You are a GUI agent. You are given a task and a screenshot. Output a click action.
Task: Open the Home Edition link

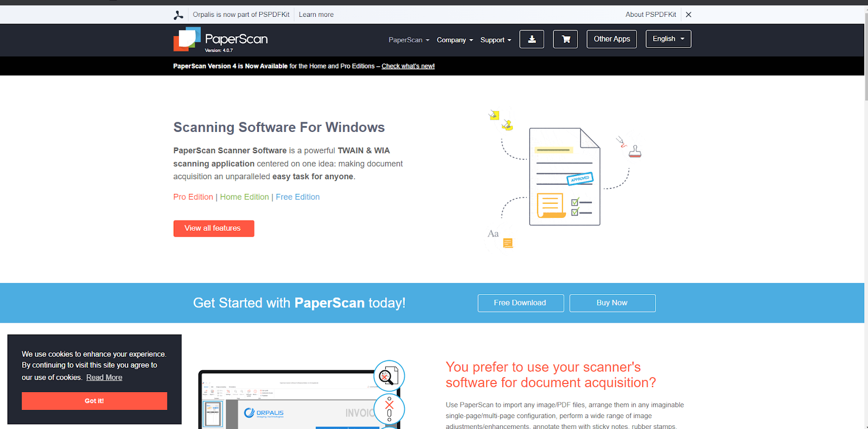(x=244, y=197)
